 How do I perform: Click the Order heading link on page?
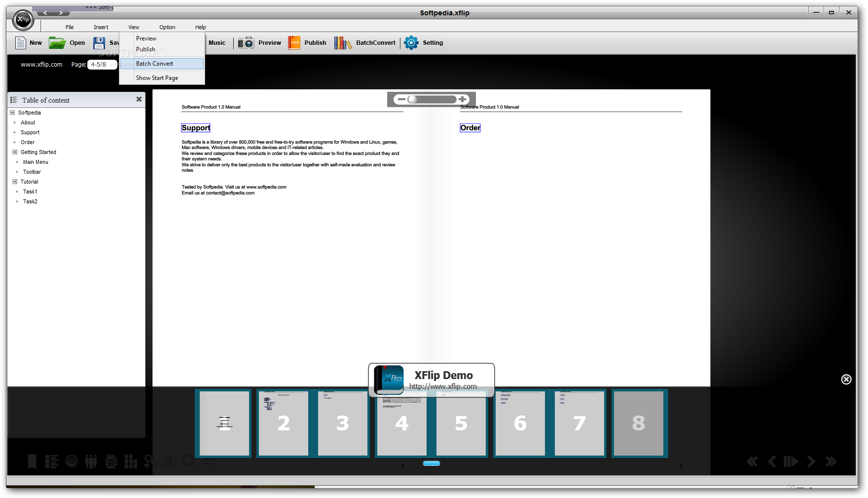pyautogui.click(x=470, y=128)
